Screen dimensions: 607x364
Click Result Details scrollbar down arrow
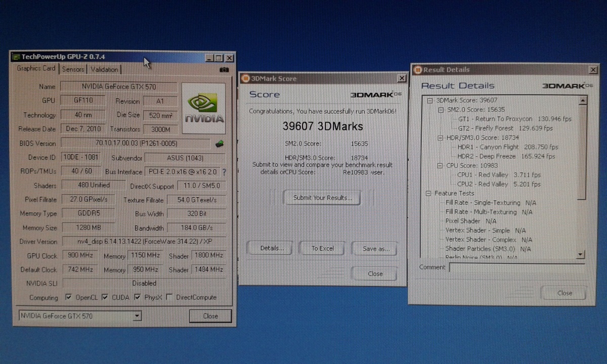tap(580, 254)
